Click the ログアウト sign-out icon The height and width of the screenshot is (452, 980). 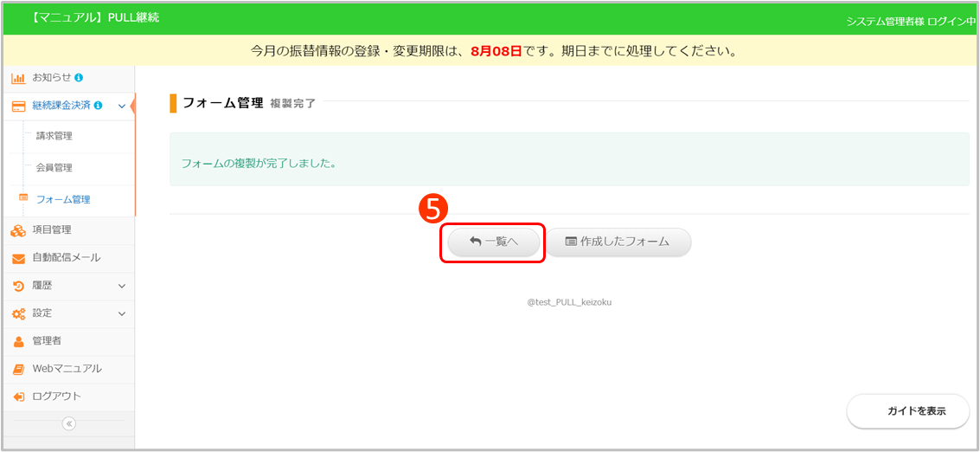coord(18,397)
